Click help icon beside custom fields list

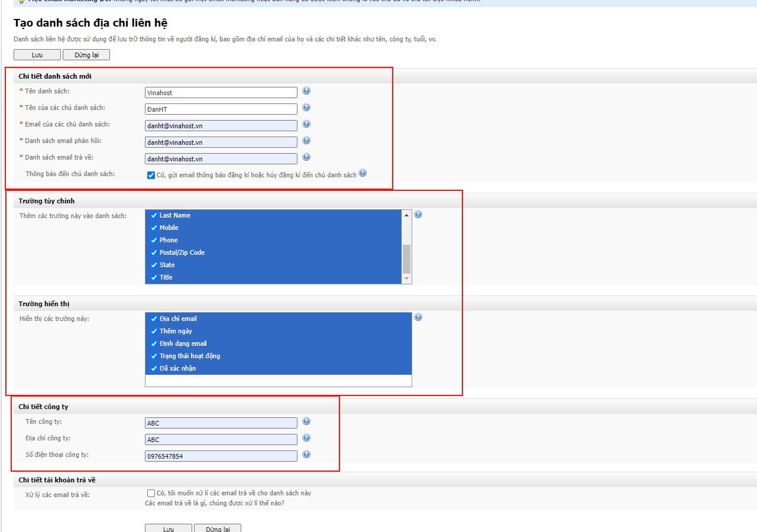coord(418,215)
